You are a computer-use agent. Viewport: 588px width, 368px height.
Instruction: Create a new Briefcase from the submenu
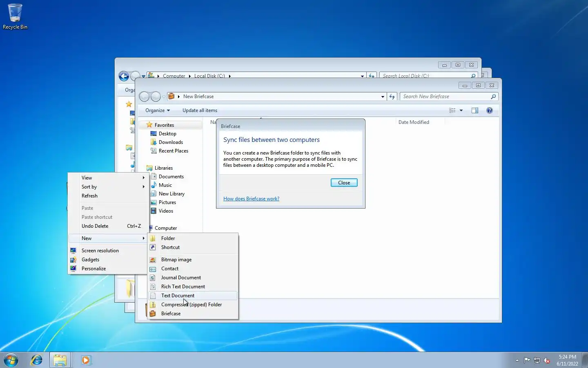tap(193, 314)
